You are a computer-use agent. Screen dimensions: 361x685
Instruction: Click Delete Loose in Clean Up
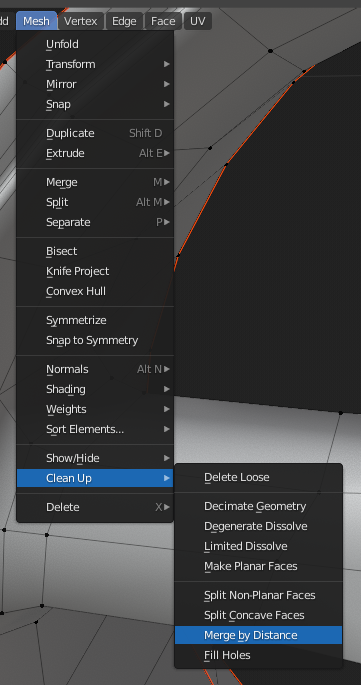pyautogui.click(x=258, y=477)
